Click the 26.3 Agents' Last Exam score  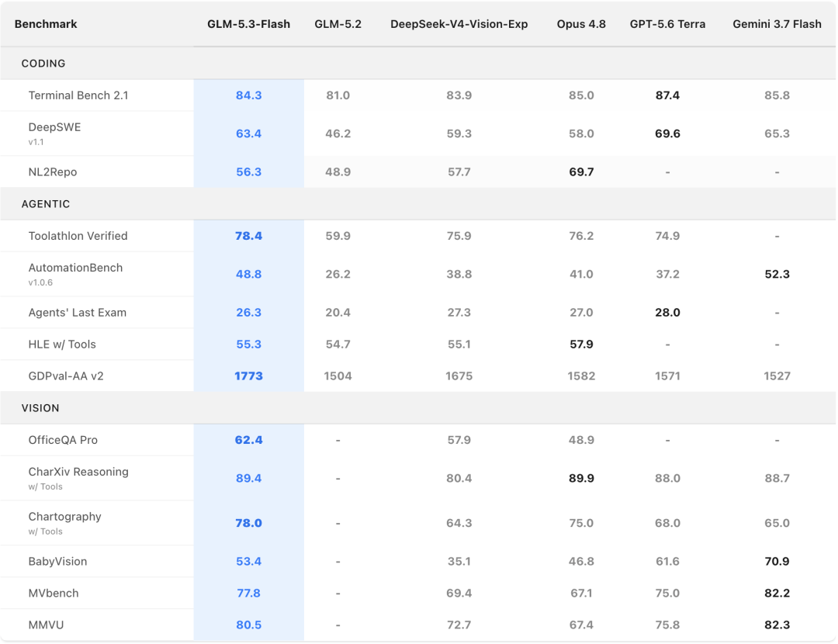click(248, 312)
